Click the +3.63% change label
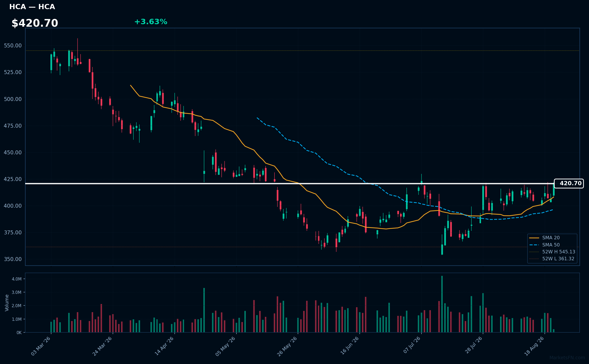The width and height of the screenshot is (589, 364). point(151,22)
